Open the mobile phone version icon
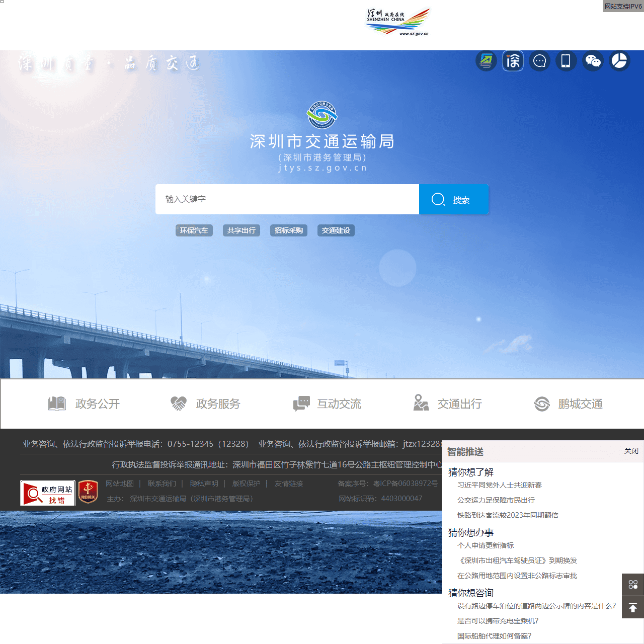644x644 pixels. [566, 61]
